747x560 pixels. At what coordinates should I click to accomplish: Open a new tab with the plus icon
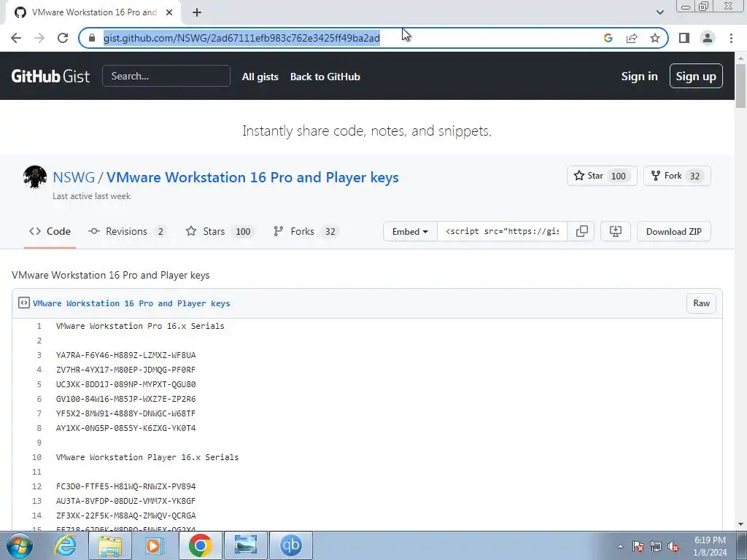pos(197,12)
